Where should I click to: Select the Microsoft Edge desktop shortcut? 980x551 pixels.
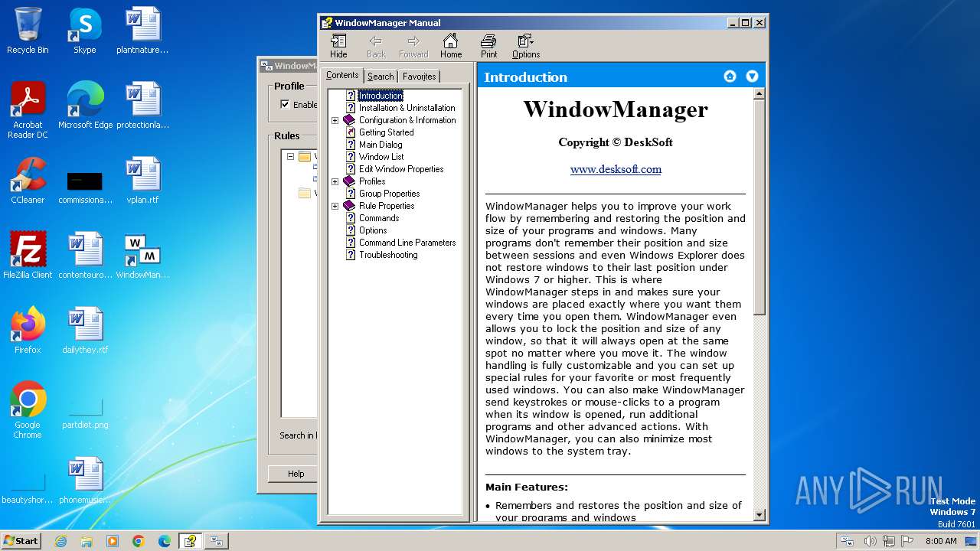(x=85, y=106)
